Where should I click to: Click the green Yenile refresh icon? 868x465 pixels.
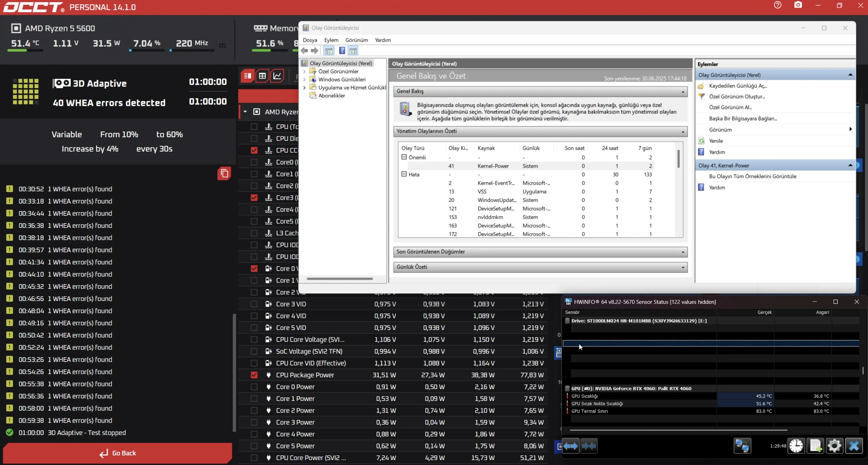(x=702, y=141)
